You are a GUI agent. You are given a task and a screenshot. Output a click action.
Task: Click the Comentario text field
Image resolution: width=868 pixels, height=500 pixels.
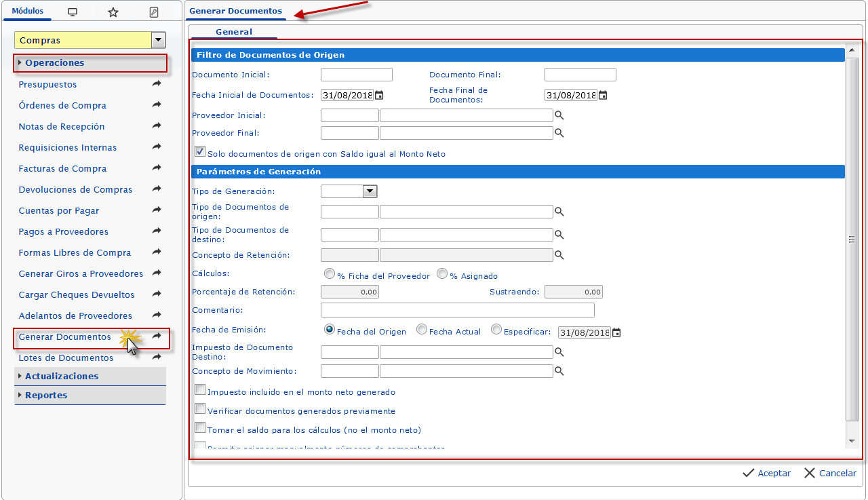[457, 310]
